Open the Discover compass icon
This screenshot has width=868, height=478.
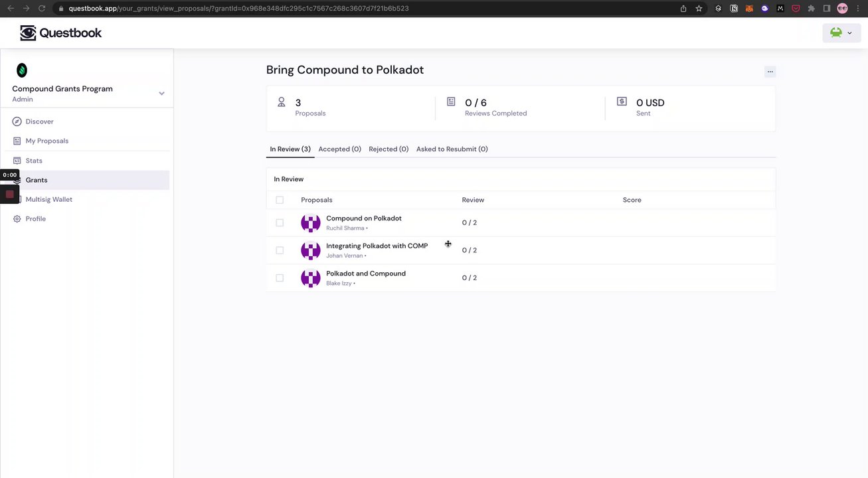[x=17, y=121]
